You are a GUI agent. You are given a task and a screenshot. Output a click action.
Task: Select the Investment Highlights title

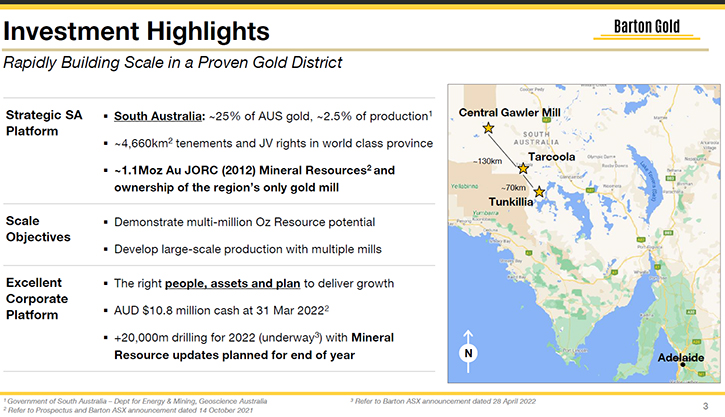pos(137,32)
